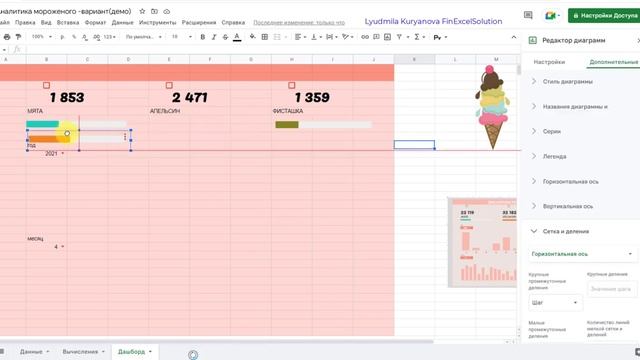Toggle Italic formatting
640x360 pixels.
[214, 37]
